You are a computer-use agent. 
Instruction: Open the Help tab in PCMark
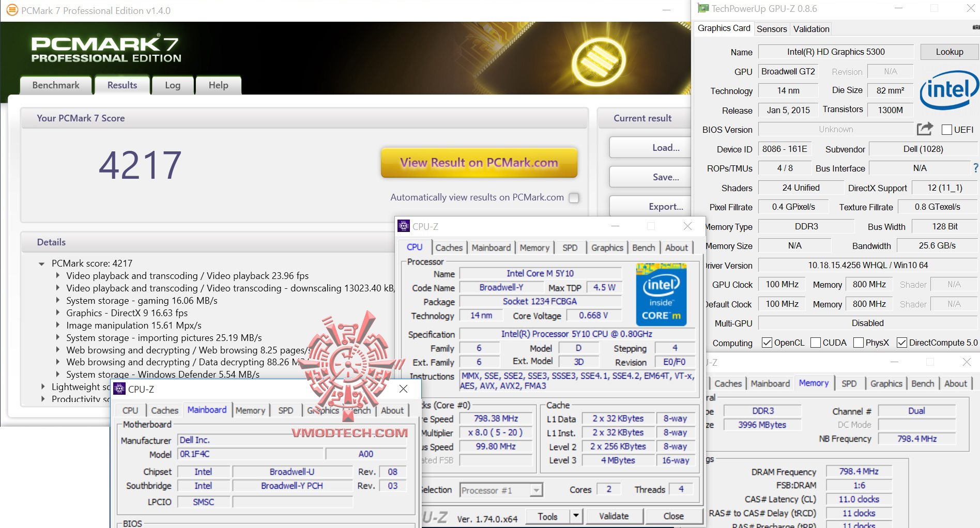218,85
